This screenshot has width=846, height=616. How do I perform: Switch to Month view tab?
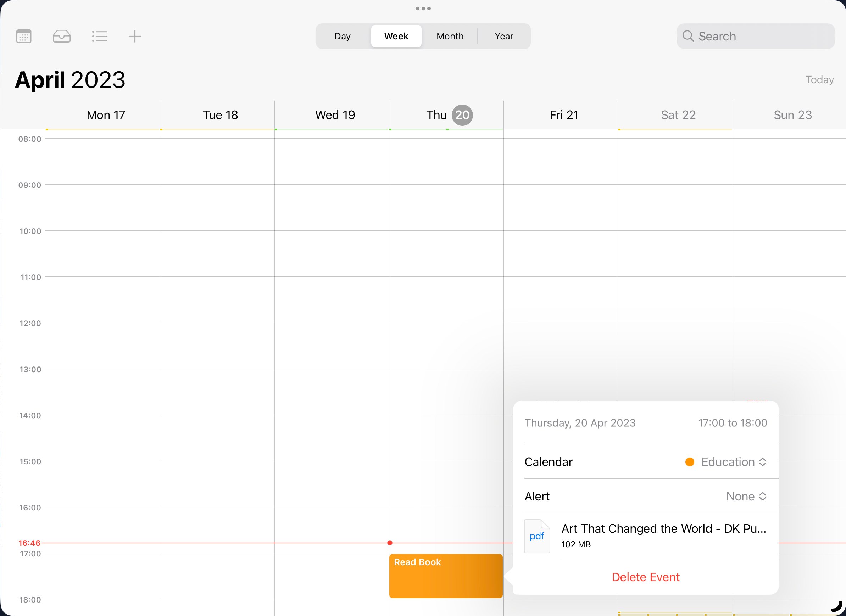click(x=450, y=36)
